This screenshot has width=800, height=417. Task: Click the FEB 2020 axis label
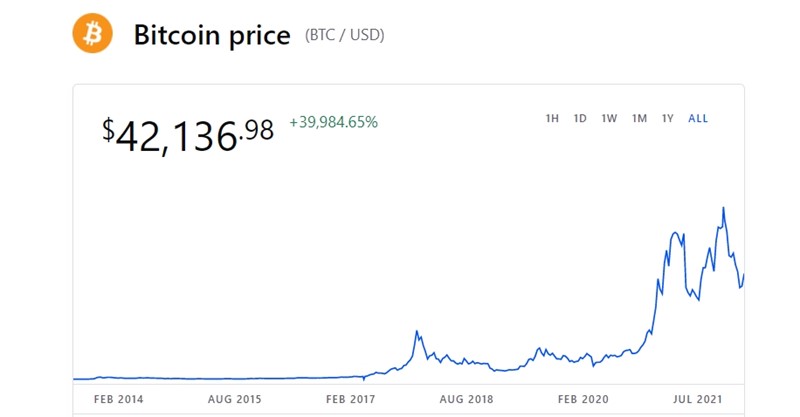582,399
